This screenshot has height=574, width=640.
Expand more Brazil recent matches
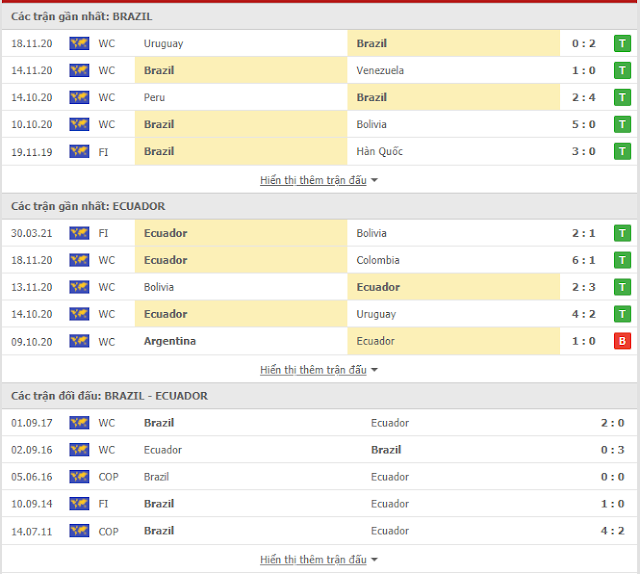[x=318, y=180]
